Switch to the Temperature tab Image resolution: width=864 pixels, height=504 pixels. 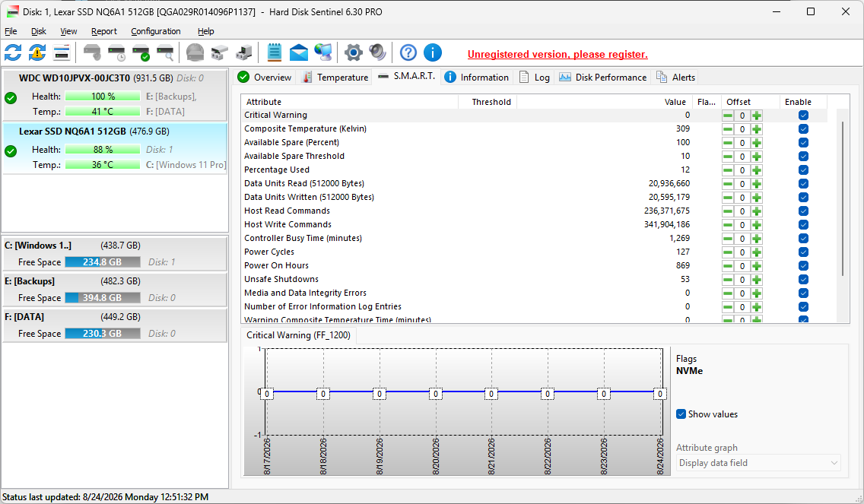[335, 77]
